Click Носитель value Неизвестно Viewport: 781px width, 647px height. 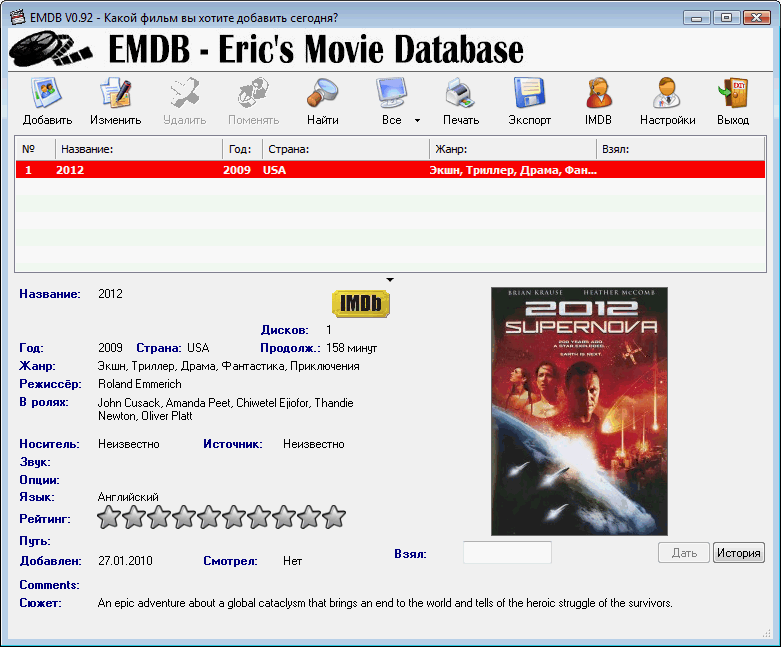[x=129, y=444]
